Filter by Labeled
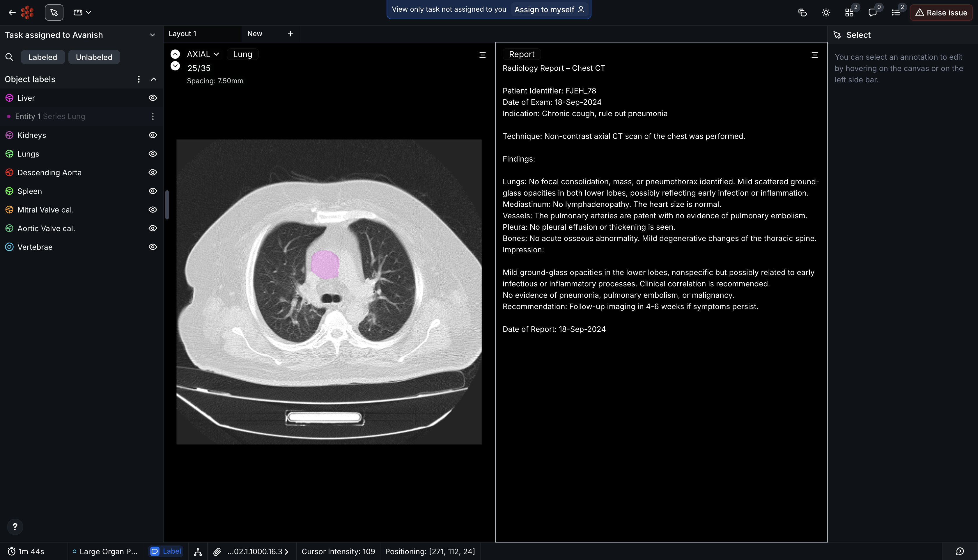This screenshot has height=560, width=978. pos(43,57)
